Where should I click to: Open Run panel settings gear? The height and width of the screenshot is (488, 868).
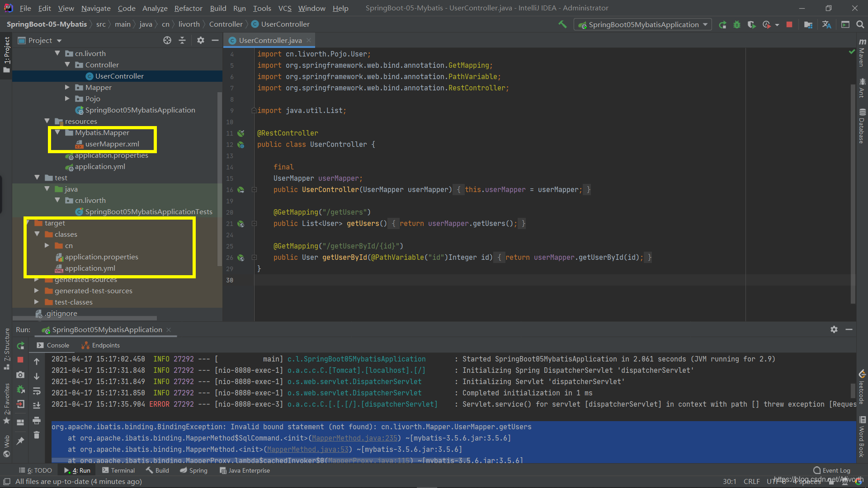tap(834, 329)
